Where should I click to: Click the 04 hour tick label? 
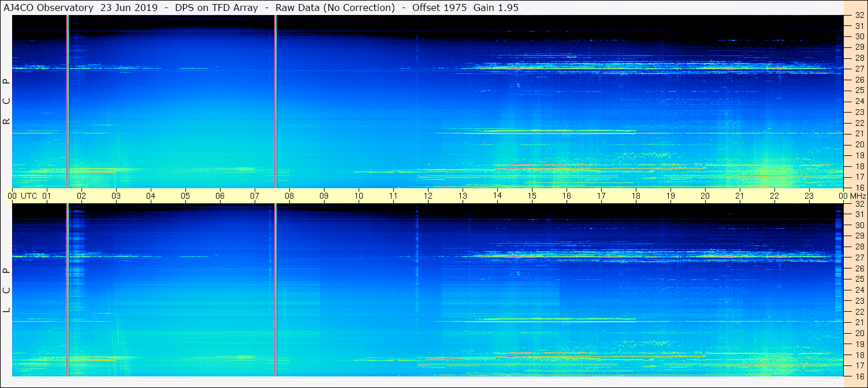[x=151, y=196]
